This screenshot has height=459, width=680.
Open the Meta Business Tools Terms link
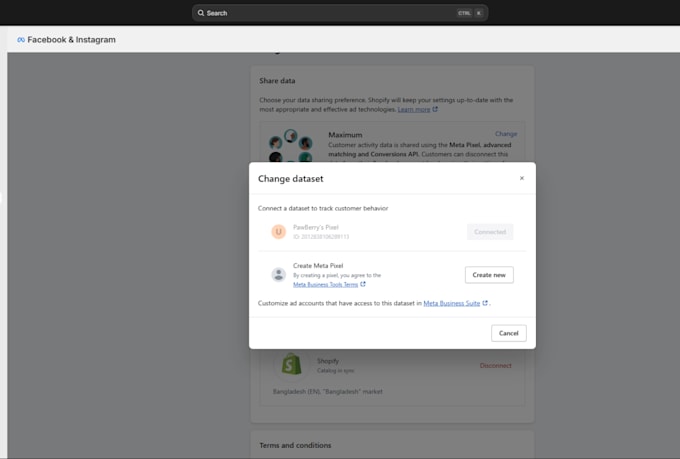(x=325, y=285)
